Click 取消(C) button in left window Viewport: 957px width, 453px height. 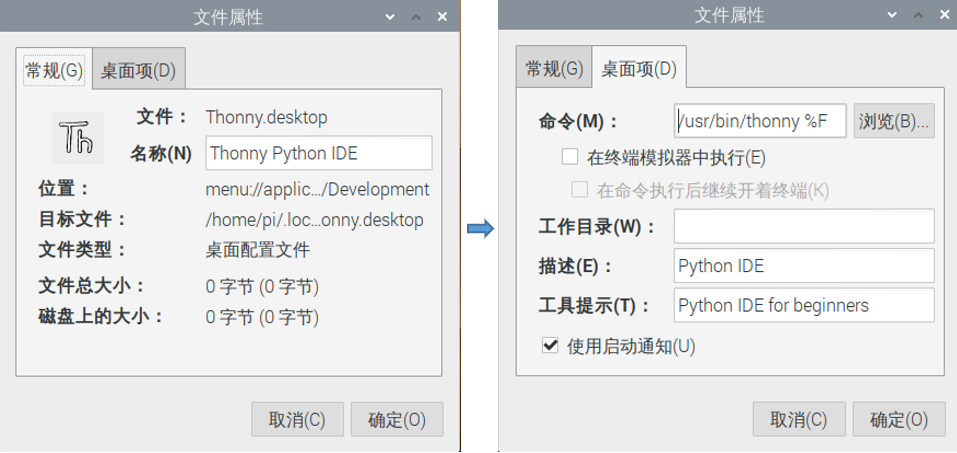(298, 419)
